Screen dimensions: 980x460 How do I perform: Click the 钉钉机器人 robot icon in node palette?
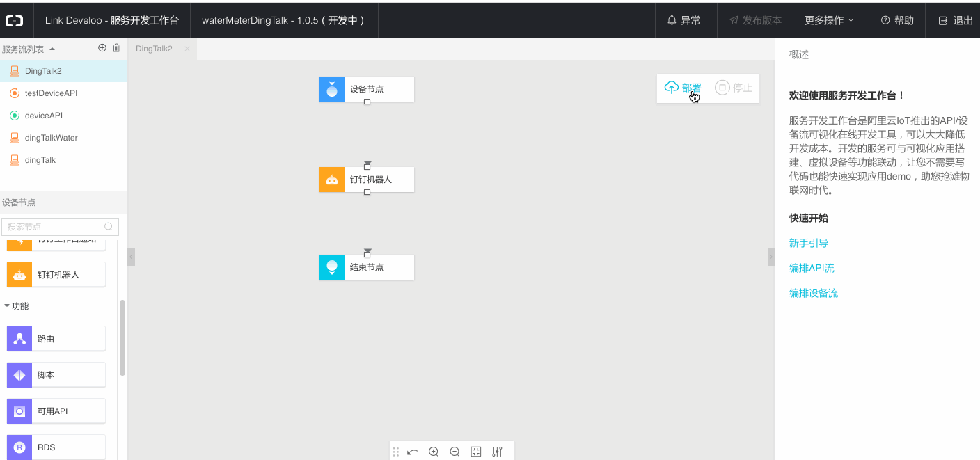(x=19, y=275)
